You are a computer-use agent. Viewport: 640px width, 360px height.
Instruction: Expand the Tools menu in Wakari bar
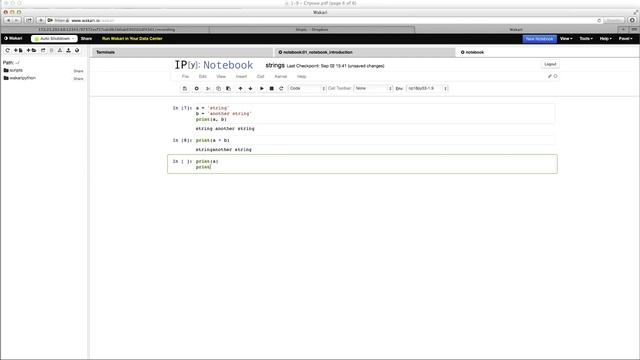tap(586, 39)
